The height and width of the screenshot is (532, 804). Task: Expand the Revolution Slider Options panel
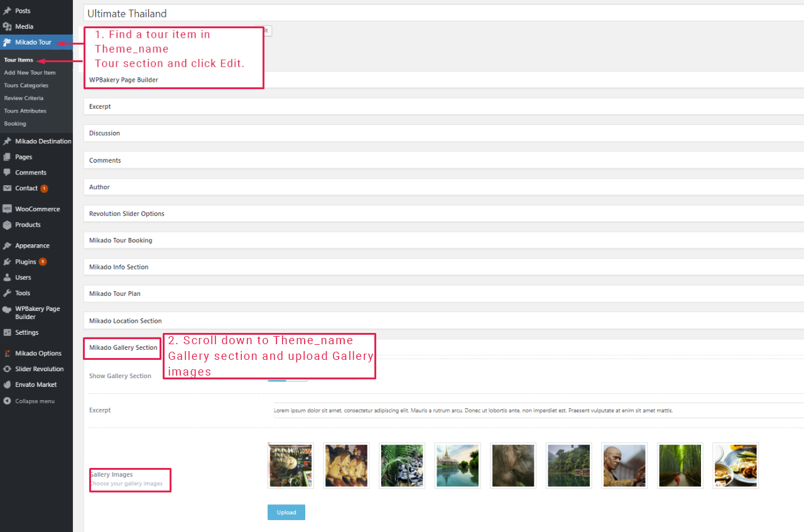pyautogui.click(x=127, y=214)
